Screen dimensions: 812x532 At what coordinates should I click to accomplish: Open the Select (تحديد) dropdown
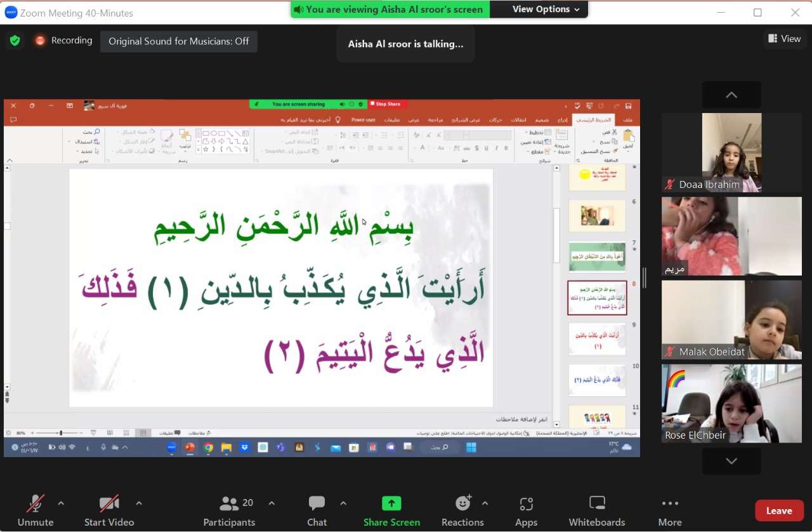[x=87, y=151]
